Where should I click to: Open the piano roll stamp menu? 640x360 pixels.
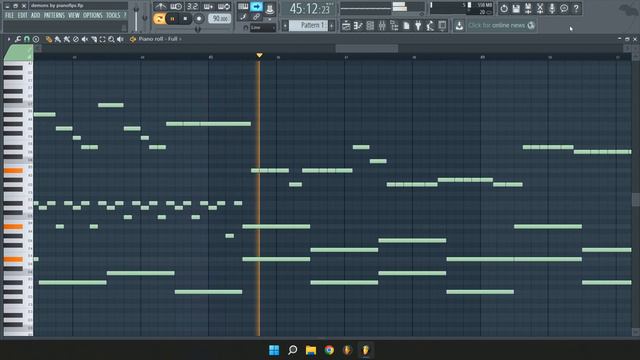pos(36,39)
